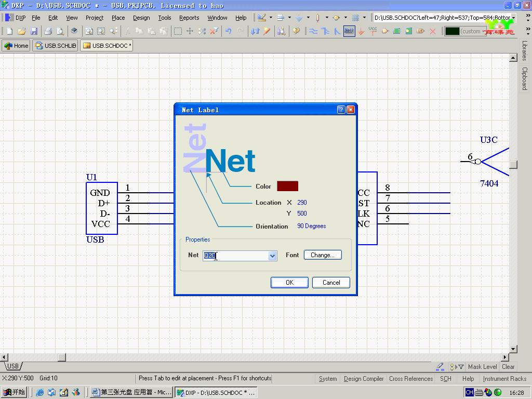The height and width of the screenshot is (399, 532).
Task: Open the power sources dropdown
Action: pos(308,18)
